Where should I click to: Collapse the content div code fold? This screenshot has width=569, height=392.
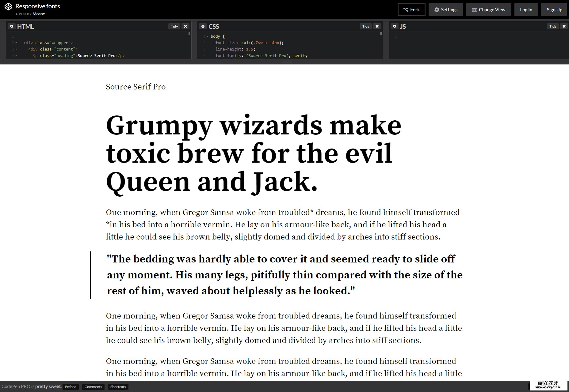click(16, 49)
